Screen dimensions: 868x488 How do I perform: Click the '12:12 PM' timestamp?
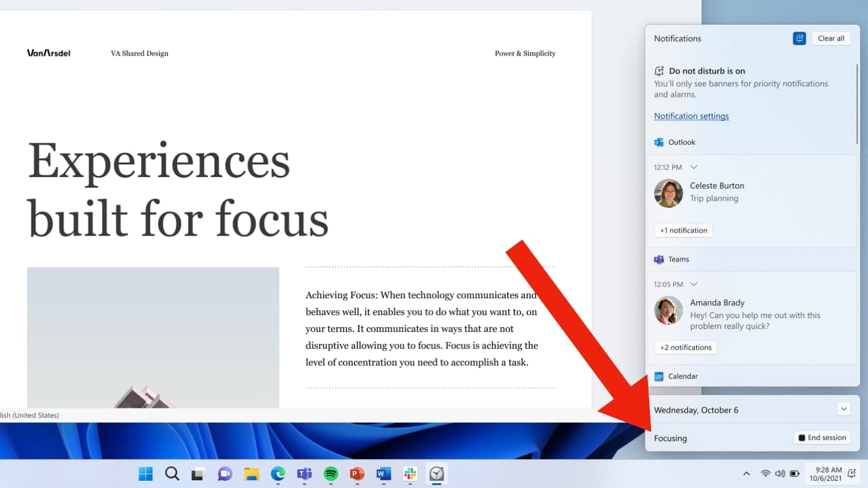click(x=668, y=167)
